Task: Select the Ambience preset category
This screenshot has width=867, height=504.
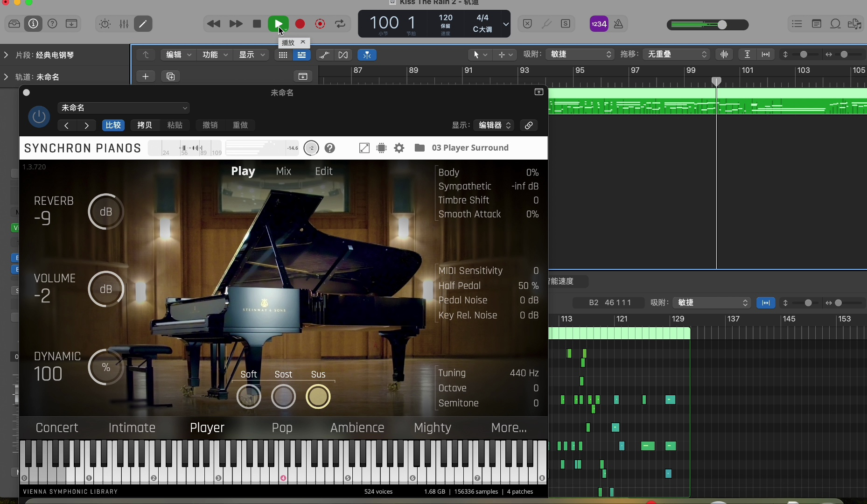Action: tap(357, 427)
